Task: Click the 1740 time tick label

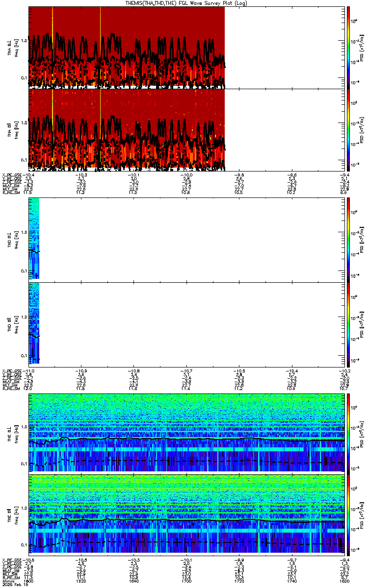Action: [x=291, y=582]
